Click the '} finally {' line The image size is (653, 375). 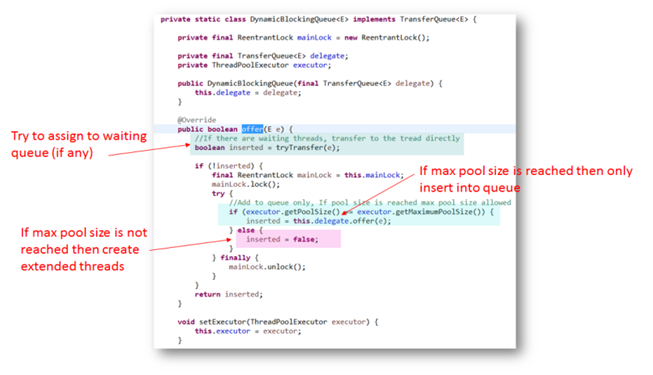point(235,258)
